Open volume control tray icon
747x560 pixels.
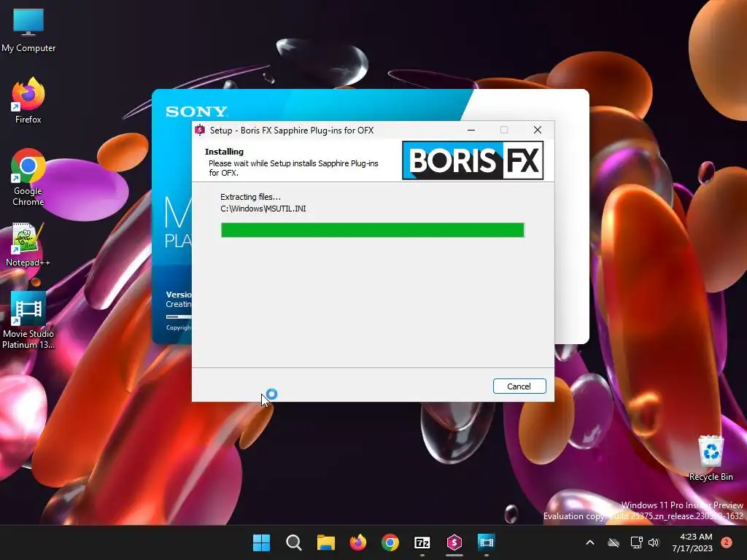[654, 542]
